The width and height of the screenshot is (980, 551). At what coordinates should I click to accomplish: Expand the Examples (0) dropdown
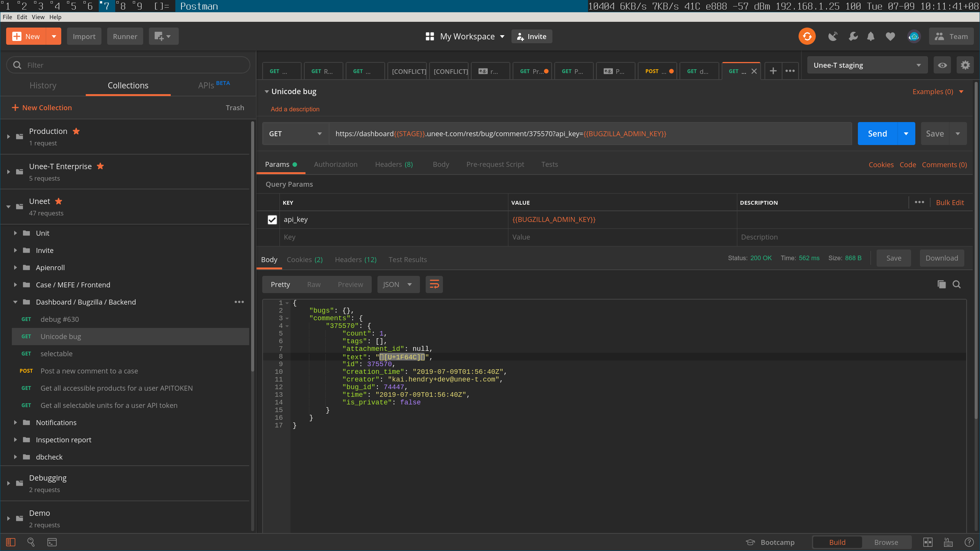click(x=938, y=91)
